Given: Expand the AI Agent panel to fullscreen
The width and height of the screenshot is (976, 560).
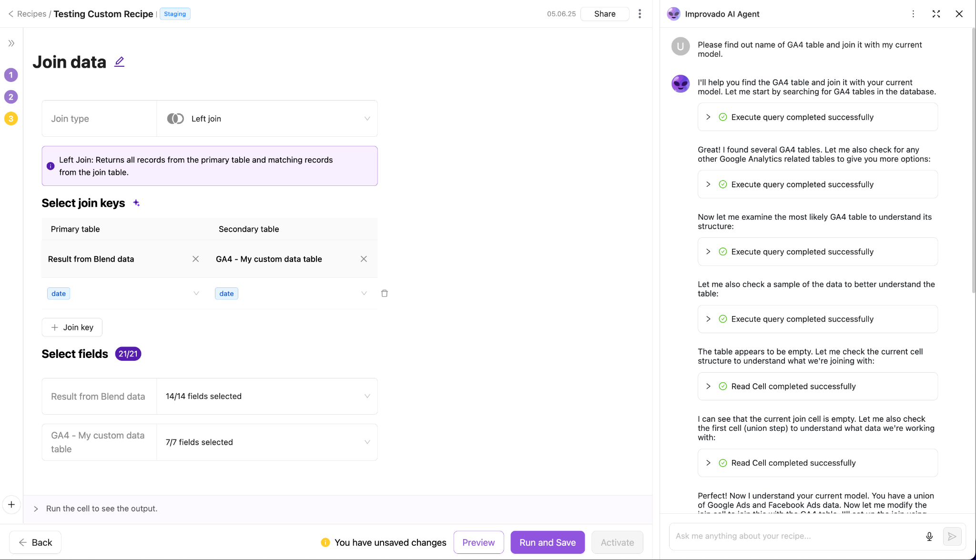Looking at the screenshot, I should point(935,14).
